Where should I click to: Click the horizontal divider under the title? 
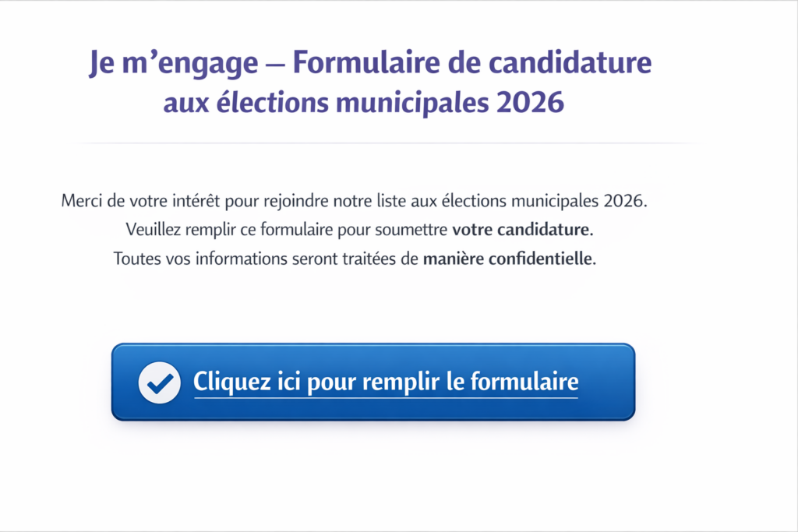pyautogui.click(x=387, y=144)
